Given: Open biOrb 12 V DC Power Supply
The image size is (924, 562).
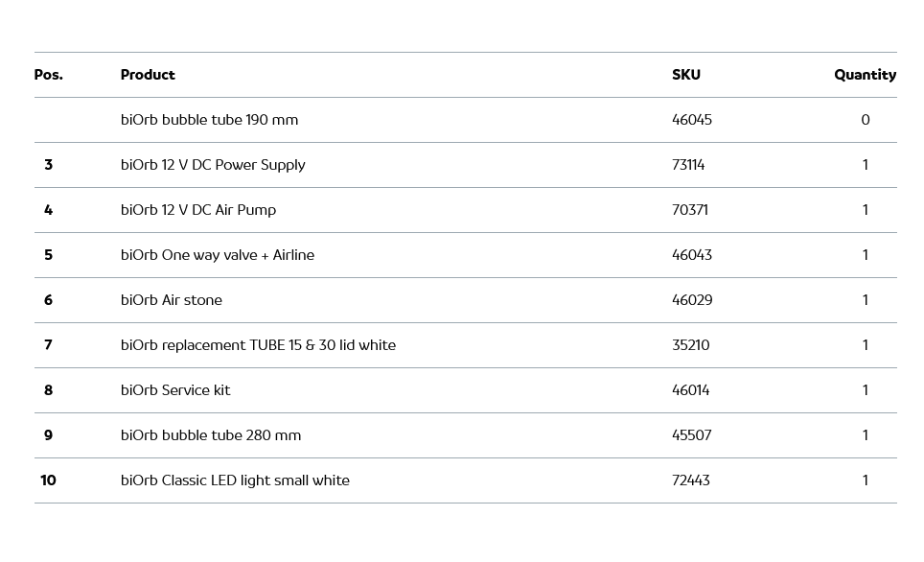Looking at the screenshot, I should coord(213,165).
